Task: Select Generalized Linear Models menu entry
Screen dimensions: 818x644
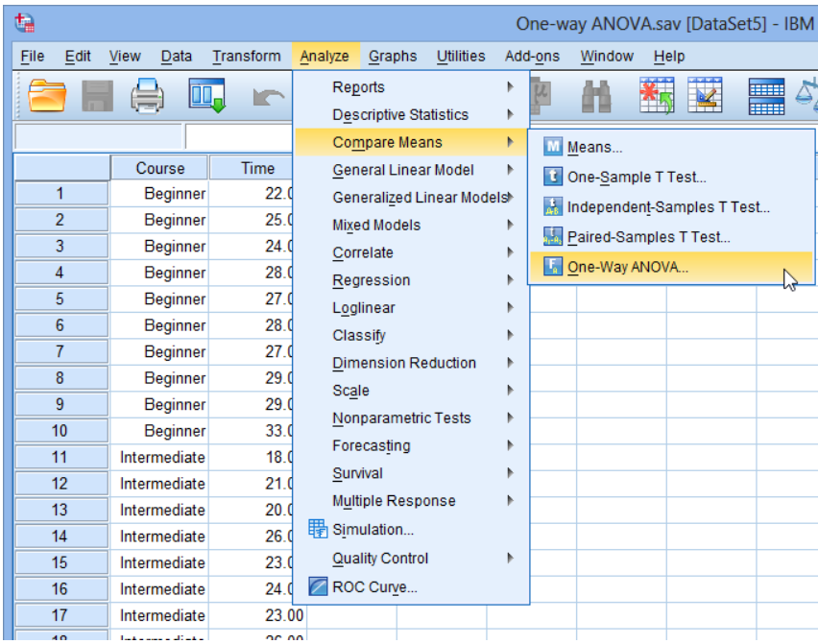Action: [x=411, y=197]
